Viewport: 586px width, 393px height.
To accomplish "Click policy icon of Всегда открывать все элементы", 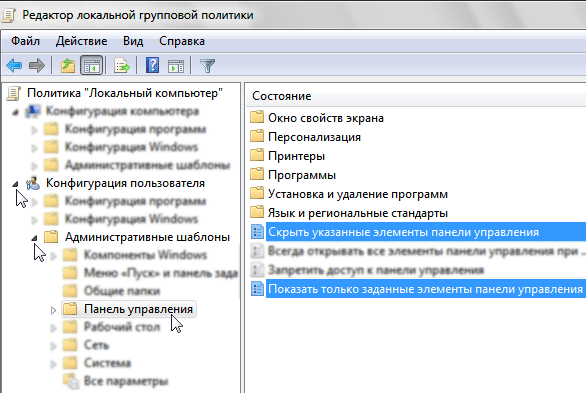I will (257, 251).
